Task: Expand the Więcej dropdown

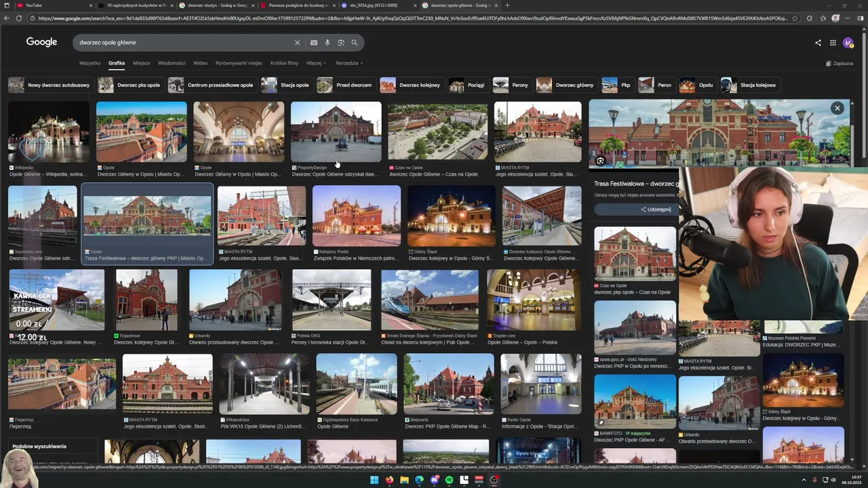Action: coord(316,63)
